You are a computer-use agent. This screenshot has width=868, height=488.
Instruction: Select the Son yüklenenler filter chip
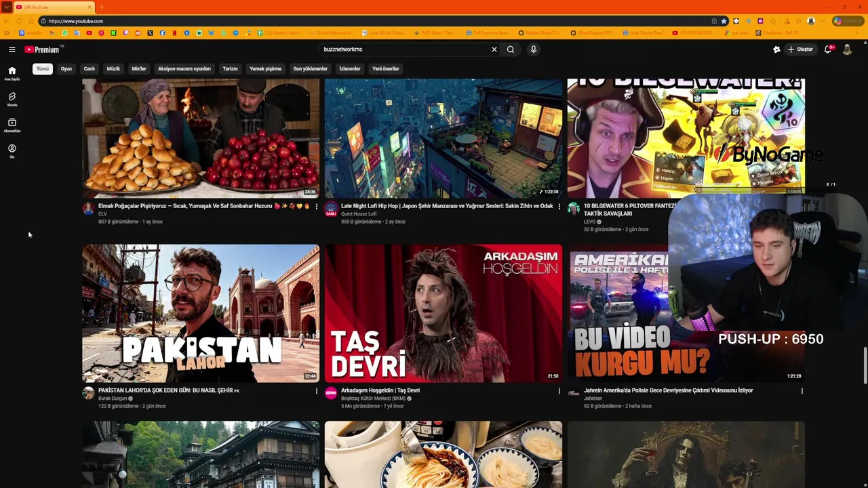[x=311, y=68]
